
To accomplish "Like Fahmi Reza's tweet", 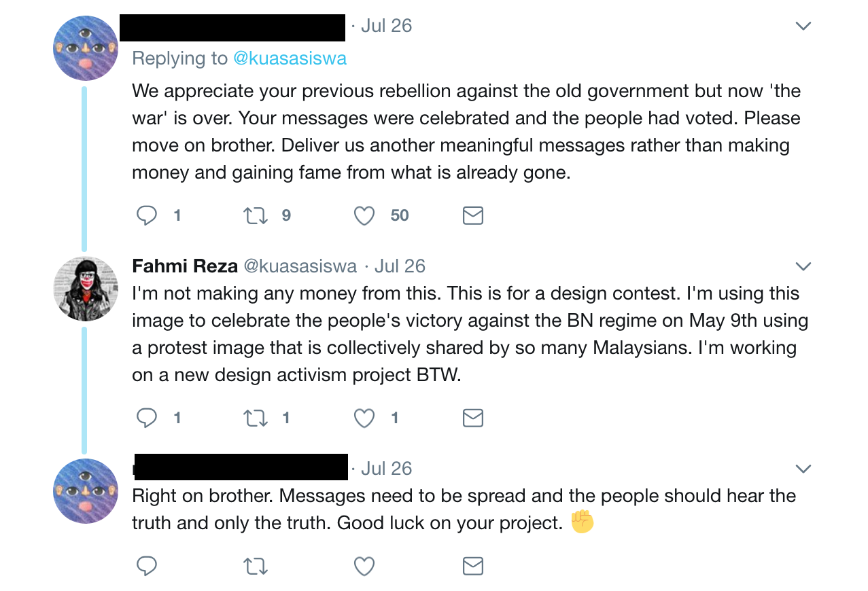I will tap(365, 418).
